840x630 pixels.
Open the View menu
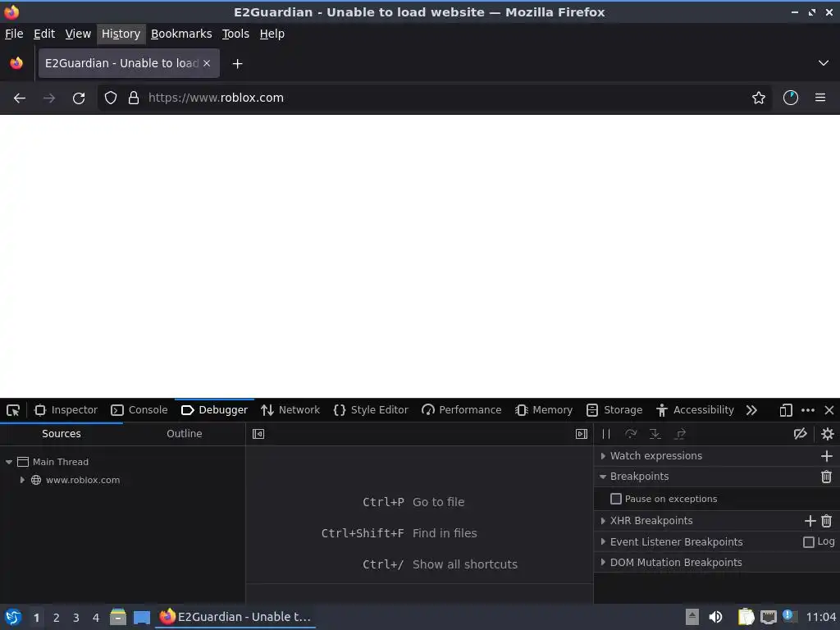[x=78, y=34]
